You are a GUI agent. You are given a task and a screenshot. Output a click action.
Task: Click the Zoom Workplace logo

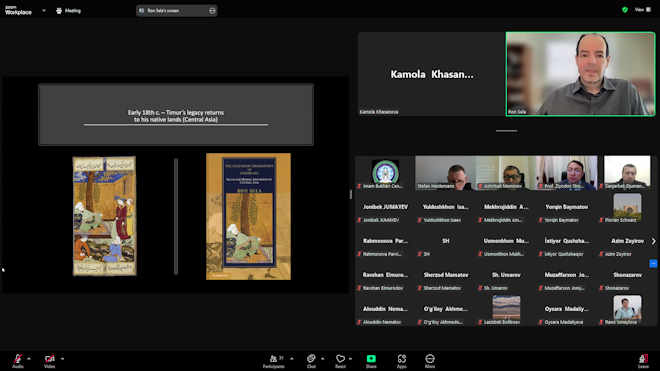18,10
